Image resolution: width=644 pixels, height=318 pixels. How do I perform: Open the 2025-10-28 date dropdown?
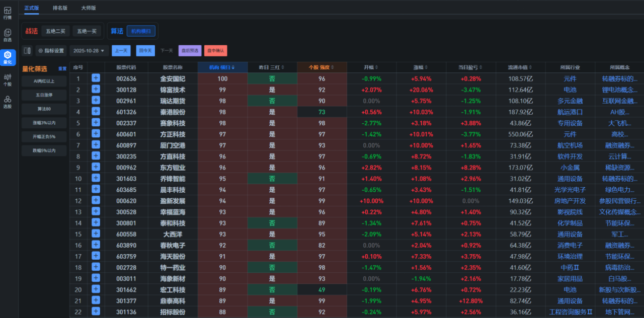click(89, 51)
